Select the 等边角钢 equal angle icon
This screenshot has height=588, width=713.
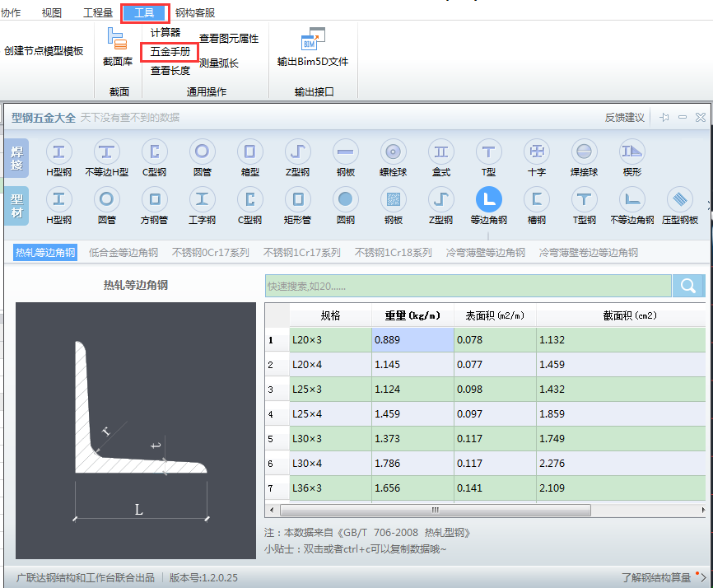[x=489, y=199]
